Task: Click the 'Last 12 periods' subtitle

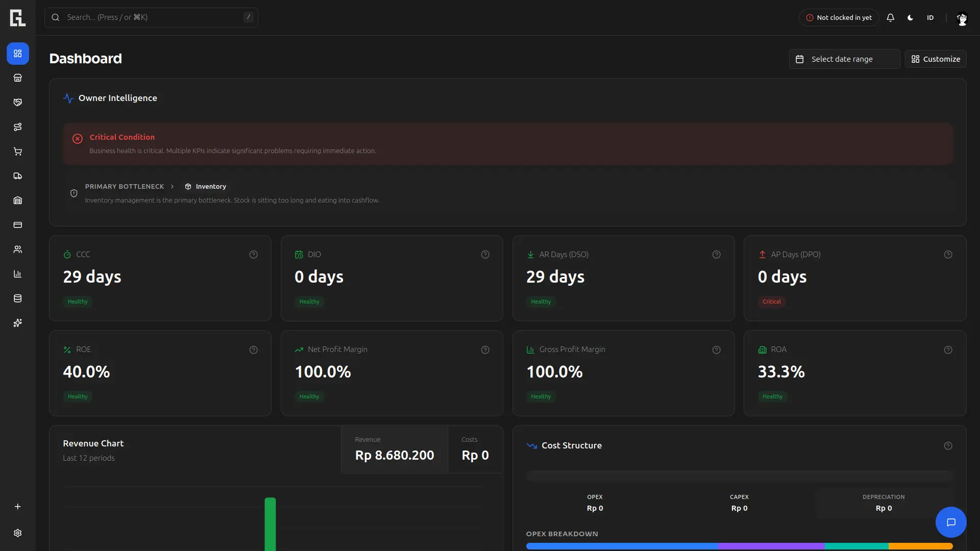Action: [x=89, y=458]
